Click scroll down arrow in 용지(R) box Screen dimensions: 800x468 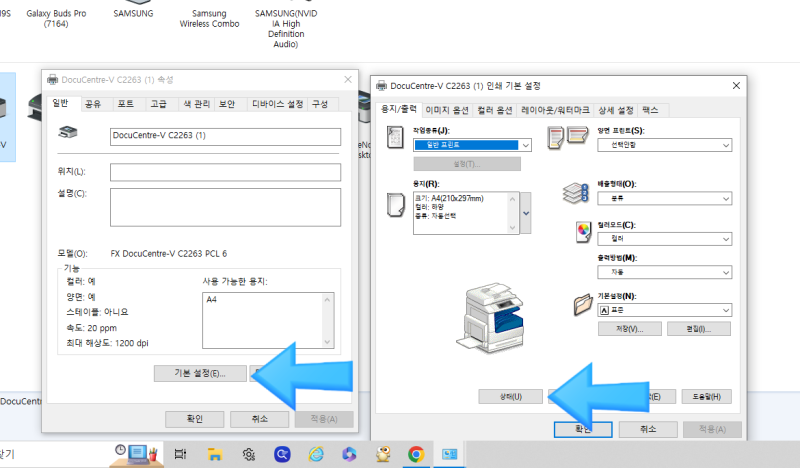[x=513, y=228]
